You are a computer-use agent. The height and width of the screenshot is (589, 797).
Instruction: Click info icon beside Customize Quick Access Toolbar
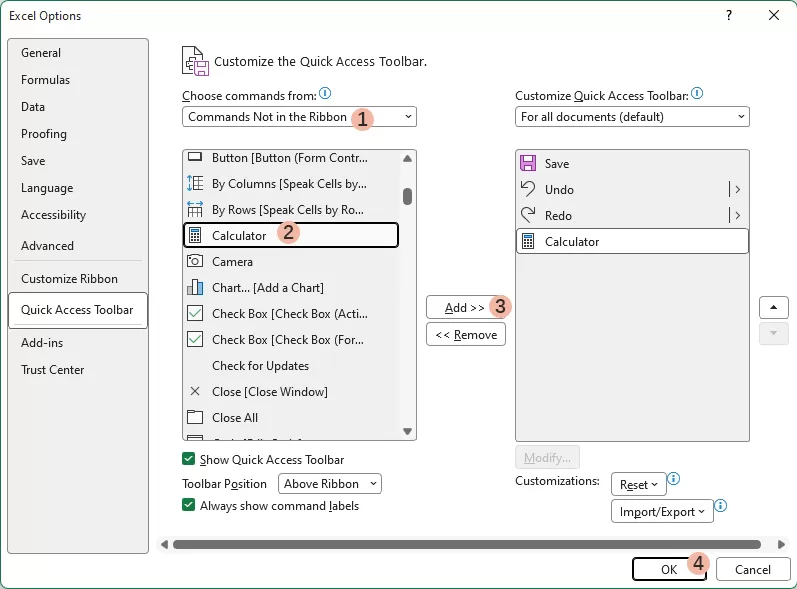point(697,94)
